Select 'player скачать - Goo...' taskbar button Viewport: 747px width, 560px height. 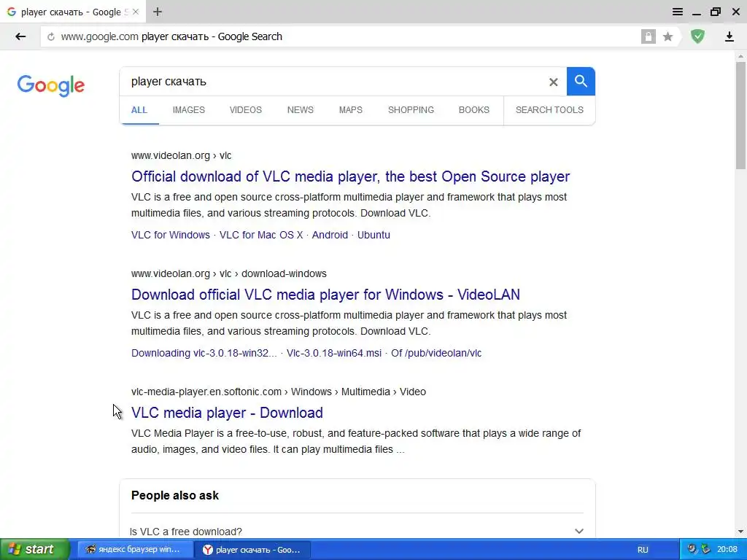tap(252, 550)
